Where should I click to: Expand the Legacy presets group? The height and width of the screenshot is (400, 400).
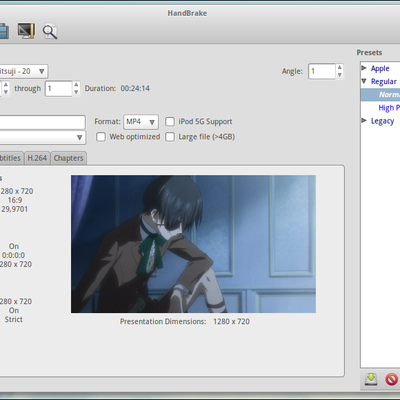point(364,120)
